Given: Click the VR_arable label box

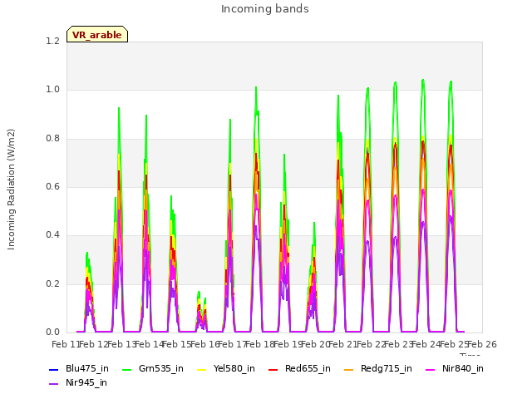Looking at the screenshot, I should click(97, 34).
